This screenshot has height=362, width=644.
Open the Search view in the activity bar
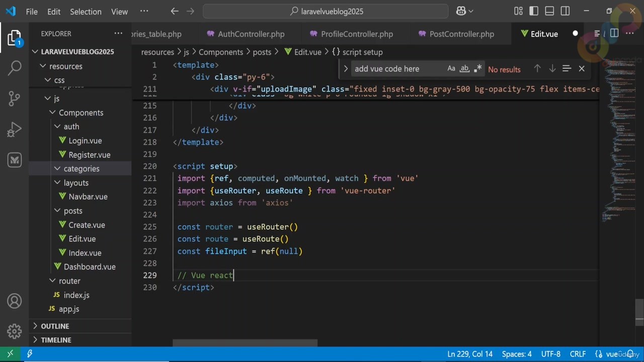[x=14, y=68]
